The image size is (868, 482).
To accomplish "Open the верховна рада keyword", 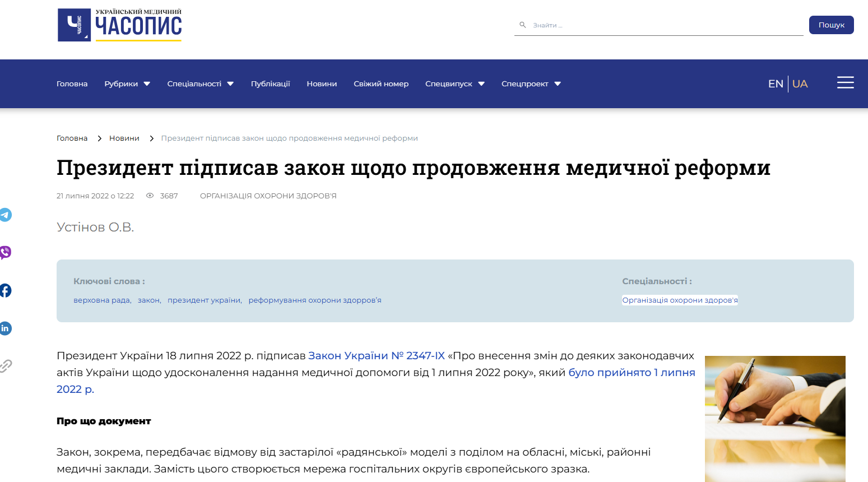I will [101, 300].
